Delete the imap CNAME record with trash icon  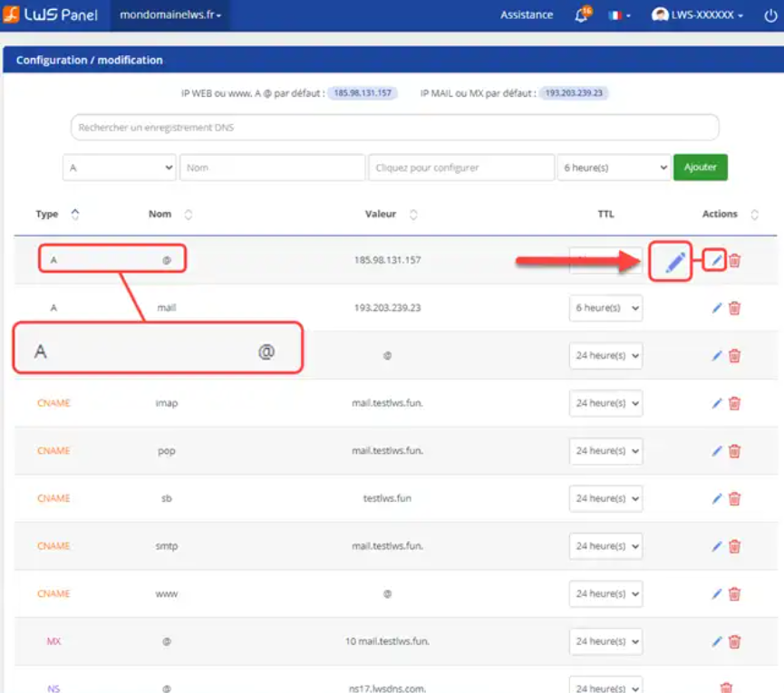click(732, 403)
